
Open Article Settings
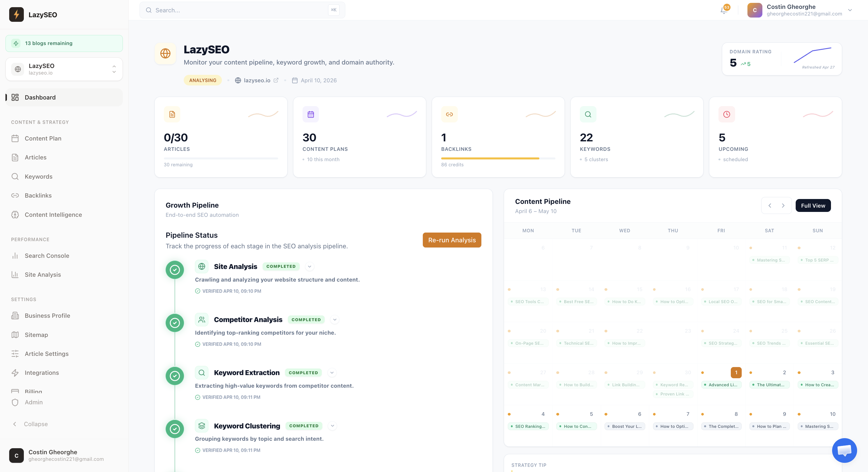coord(64,354)
